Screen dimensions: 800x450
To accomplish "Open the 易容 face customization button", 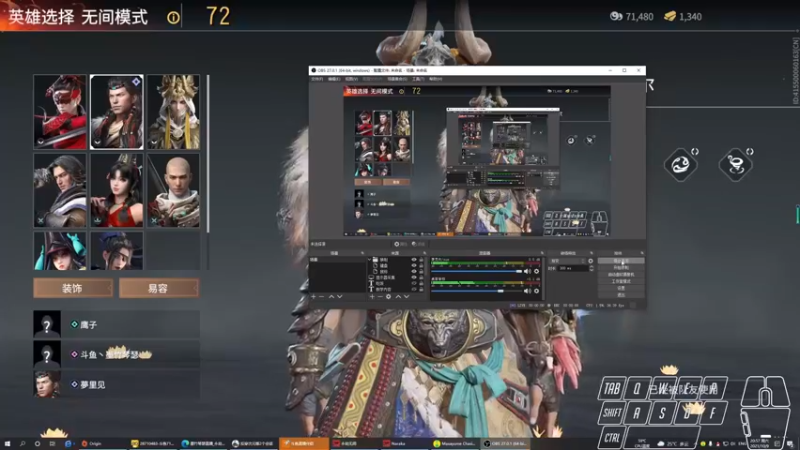I will point(159,288).
